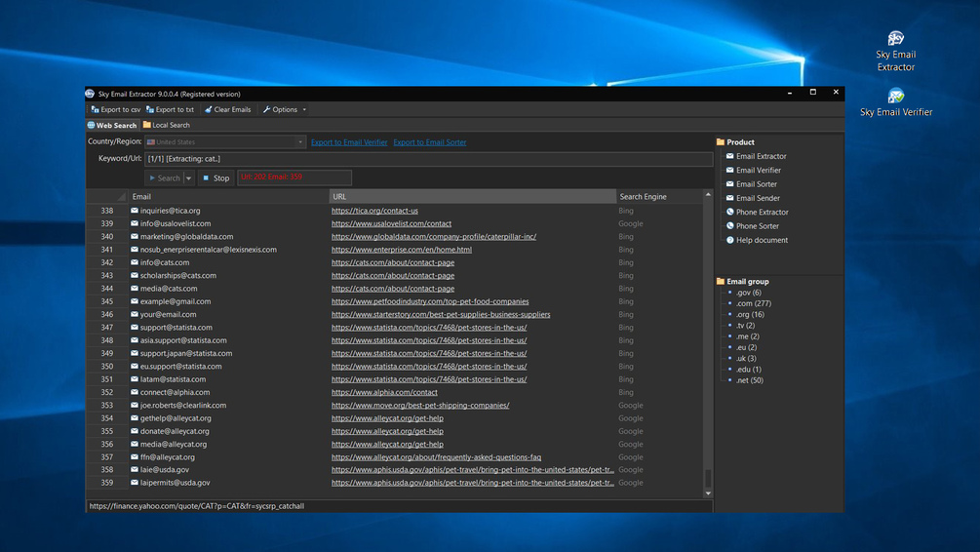The width and height of the screenshot is (980, 552).
Task: Open the Search button dropdown arrow
Action: point(189,178)
